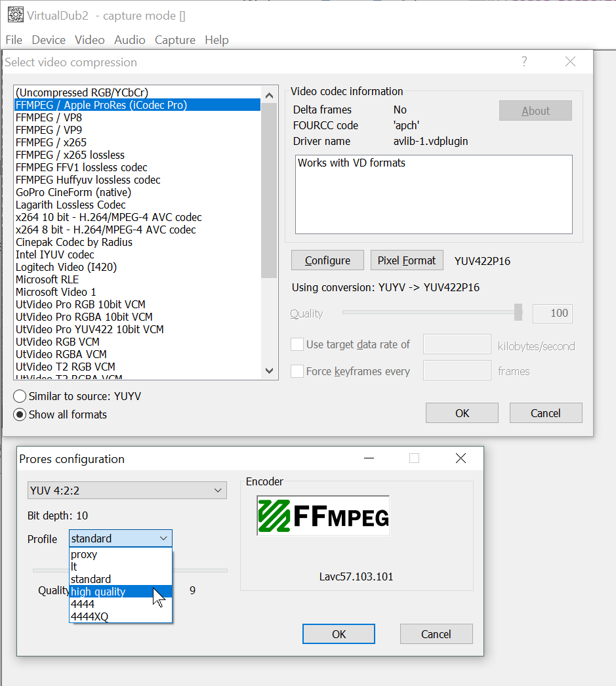Screen dimensions: 616x686
Task: Open the Capture menu
Action: pos(175,40)
